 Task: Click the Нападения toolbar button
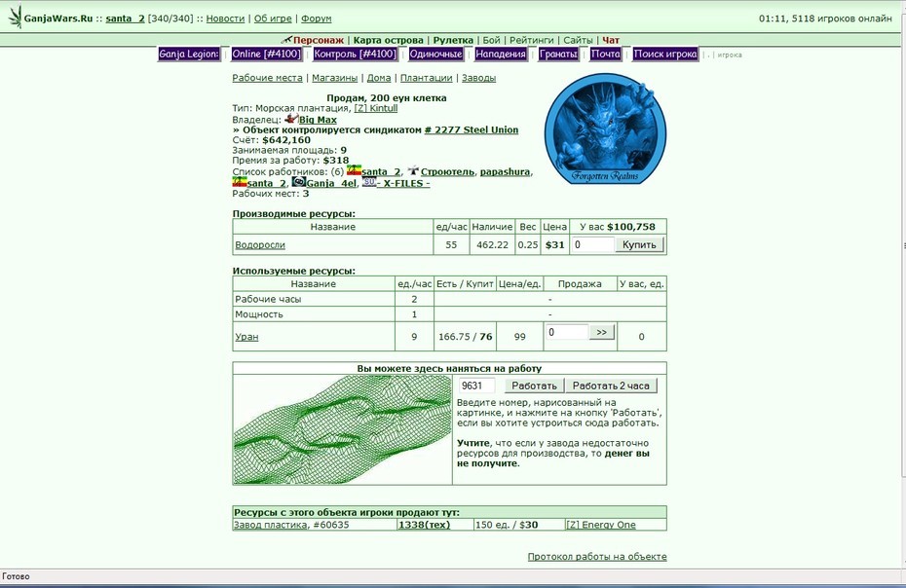(x=501, y=55)
